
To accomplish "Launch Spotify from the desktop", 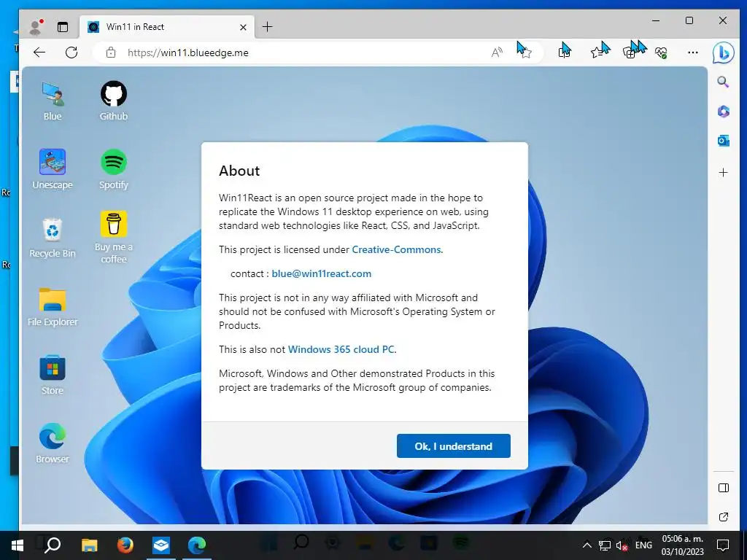I will (113, 169).
